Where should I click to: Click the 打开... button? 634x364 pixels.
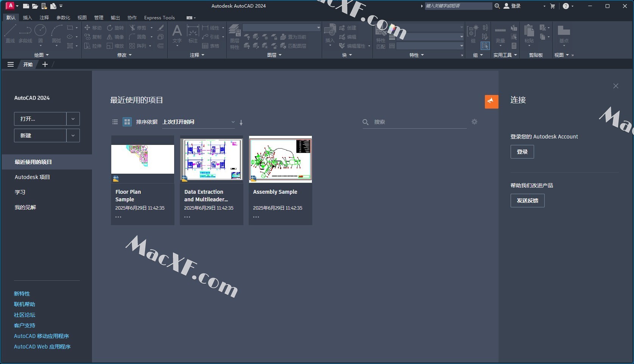(x=40, y=119)
